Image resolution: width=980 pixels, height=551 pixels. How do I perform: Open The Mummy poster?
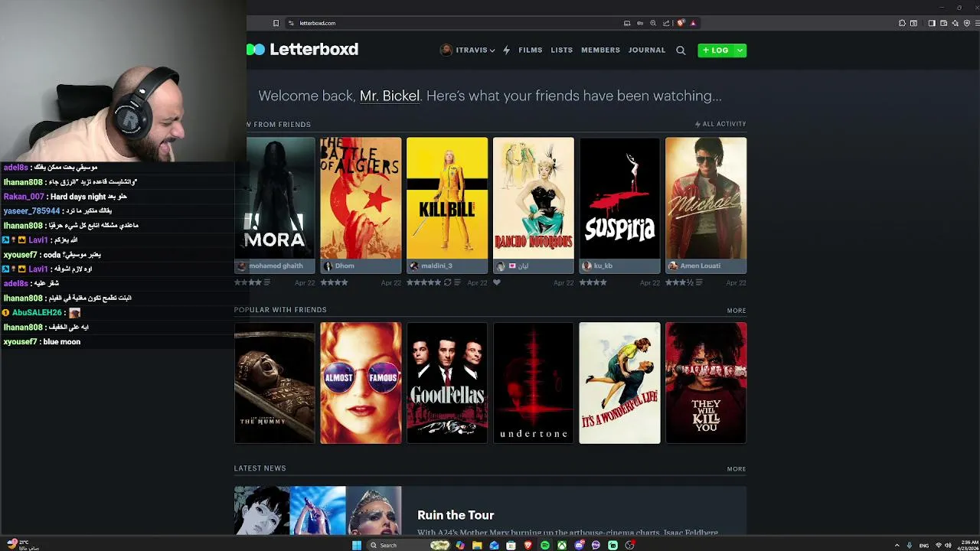click(x=274, y=383)
